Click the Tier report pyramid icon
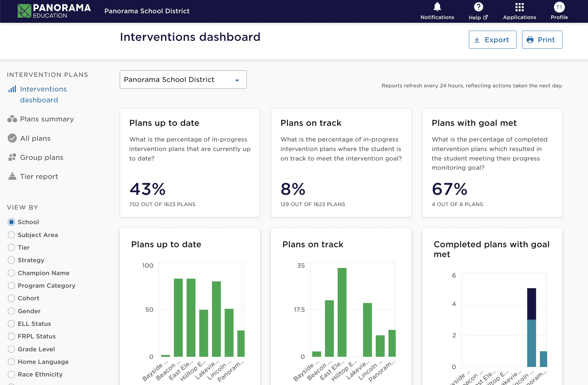Image resolution: width=588 pixels, height=385 pixels. click(12, 176)
